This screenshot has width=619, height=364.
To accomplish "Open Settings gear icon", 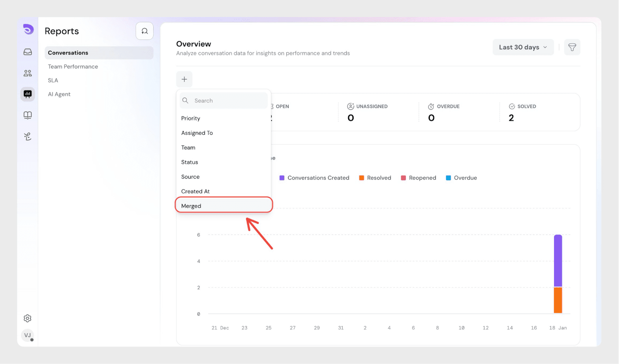I will [x=27, y=318].
